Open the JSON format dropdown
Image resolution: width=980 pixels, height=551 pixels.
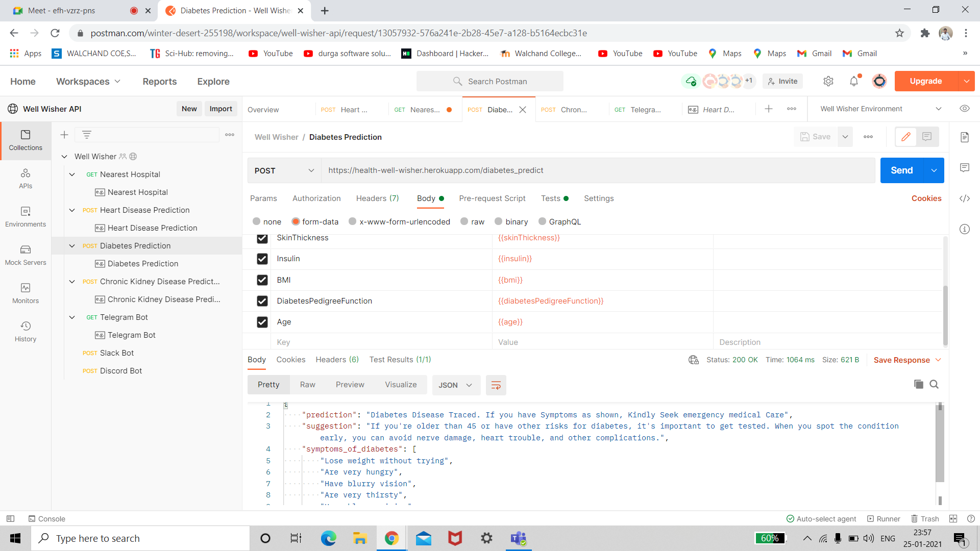(x=455, y=385)
